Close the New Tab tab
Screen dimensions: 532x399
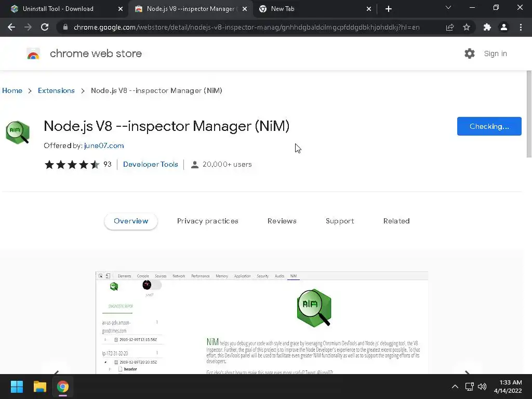[x=369, y=9]
